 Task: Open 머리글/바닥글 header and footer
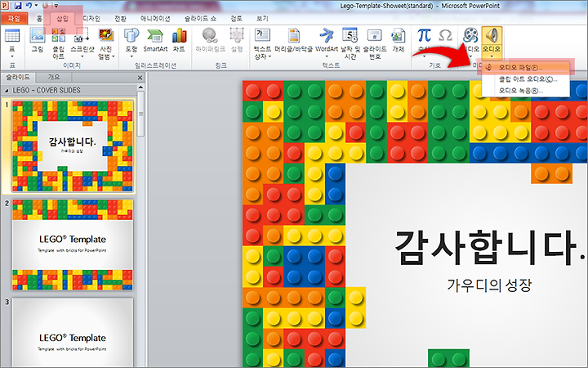(x=294, y=40)
